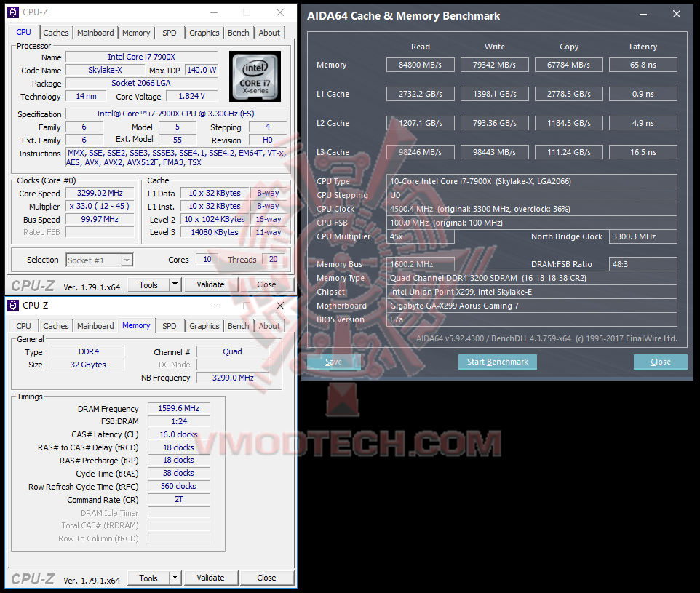The width and height of the screenshot is (700, 593).
Task: Minimize the AIDA64 benchmark window
Action: [x=643, y=15]
